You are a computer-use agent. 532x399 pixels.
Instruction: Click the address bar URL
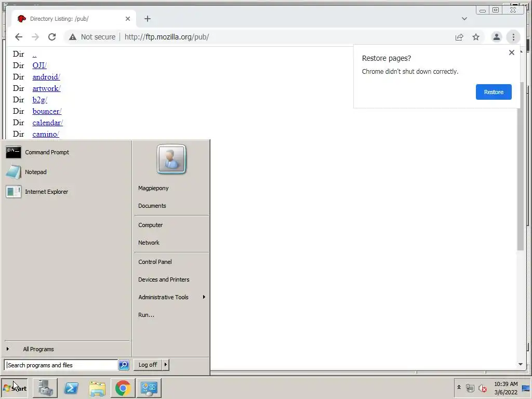pos(167,37)
